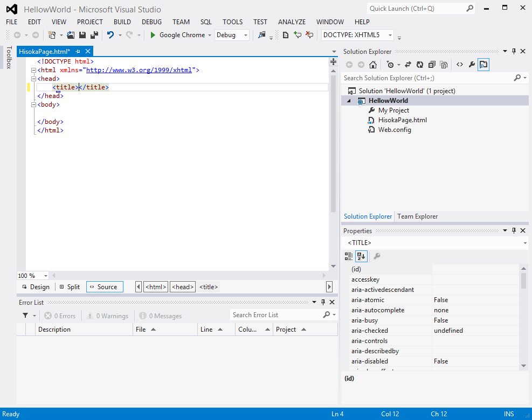Select Web.config in Solution Explorer

pos(395,130)
